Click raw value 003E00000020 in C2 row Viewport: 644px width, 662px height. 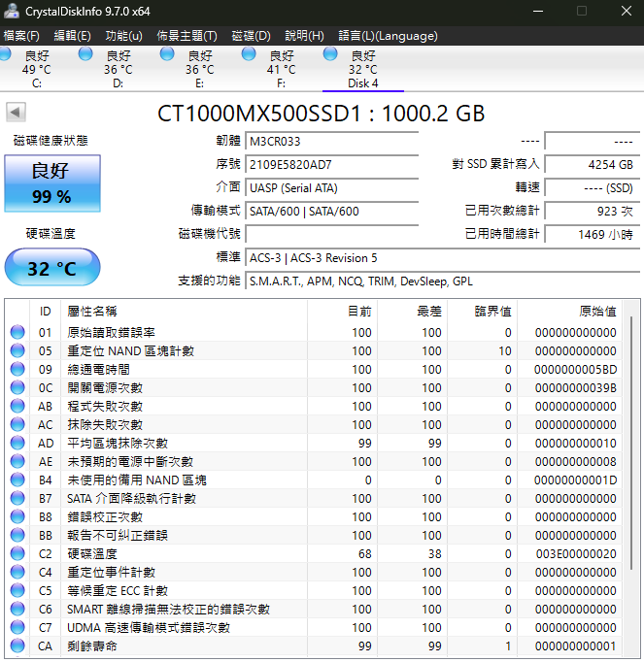(x=576, y=553)
